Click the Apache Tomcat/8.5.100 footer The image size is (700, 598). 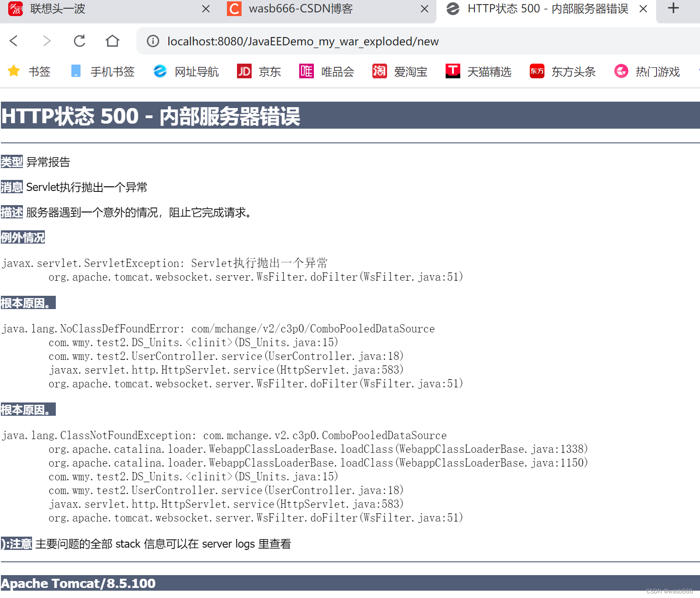[78, 583]
